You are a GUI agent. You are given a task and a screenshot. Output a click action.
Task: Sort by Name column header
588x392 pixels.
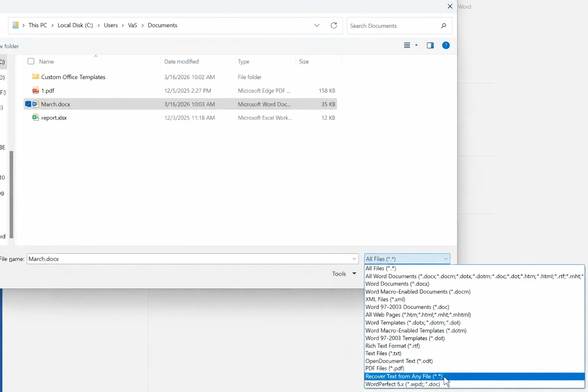coord(46,62)
